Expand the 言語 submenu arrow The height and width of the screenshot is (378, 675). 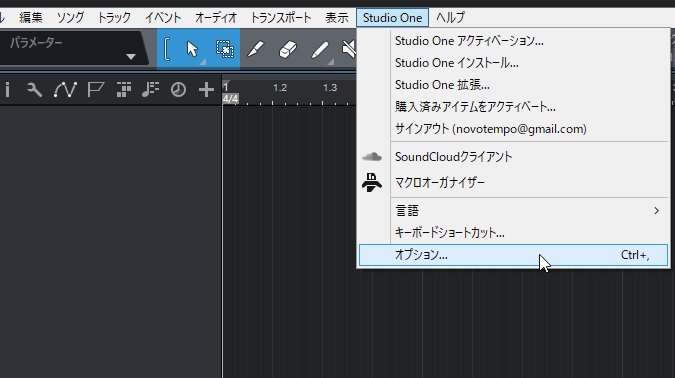click(656, 211)
